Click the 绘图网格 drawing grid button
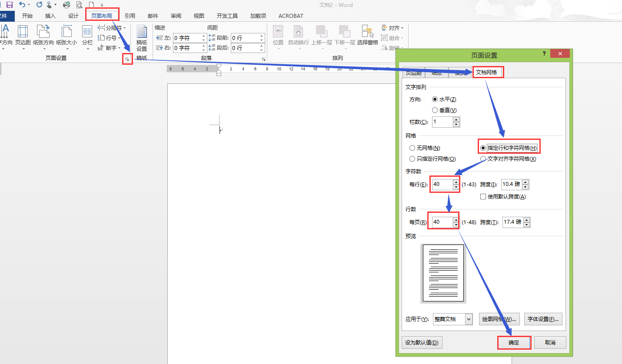The image size is (622, 364). (x=499, y=319)
